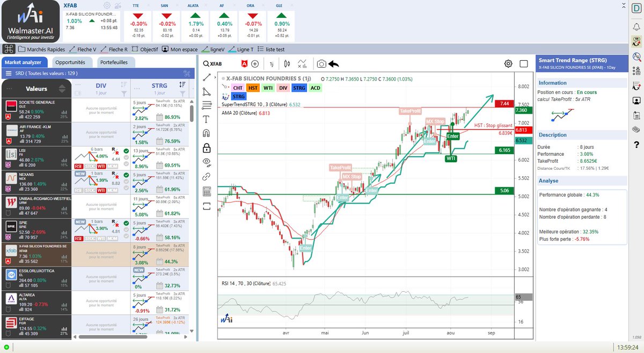
Task: Select the ligneV shortcut
Action: pos(213,49)
